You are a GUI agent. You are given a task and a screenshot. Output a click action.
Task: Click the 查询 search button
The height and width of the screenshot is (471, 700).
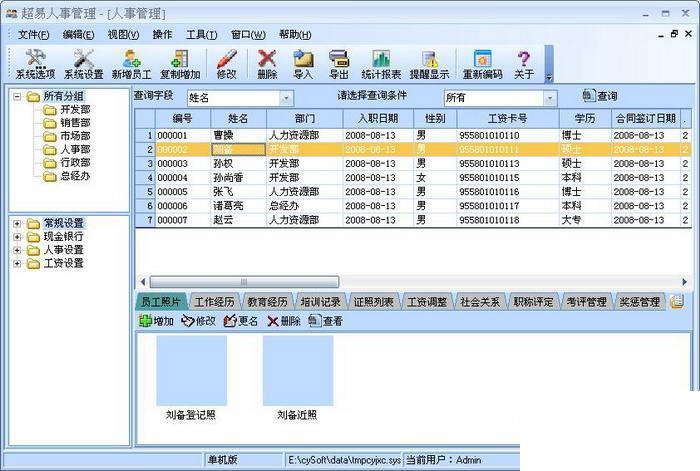(600, 96)
